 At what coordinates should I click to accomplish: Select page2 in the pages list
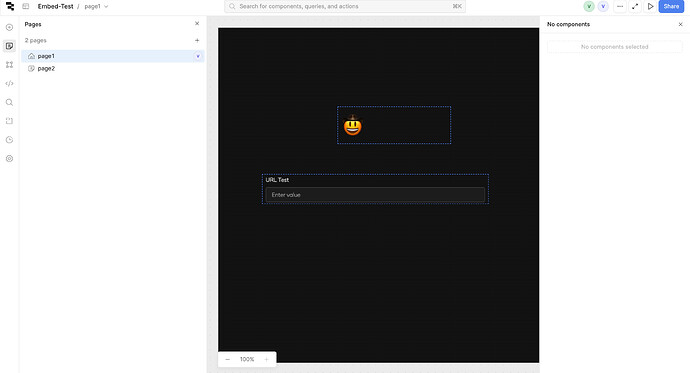pyautogui.click(x=113, y=69)
